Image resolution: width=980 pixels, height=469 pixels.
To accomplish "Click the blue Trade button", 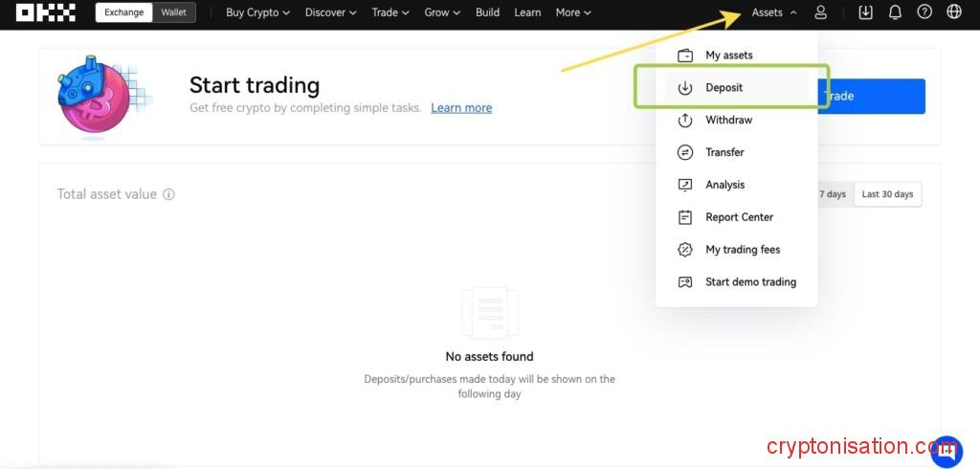I will 876,97.
